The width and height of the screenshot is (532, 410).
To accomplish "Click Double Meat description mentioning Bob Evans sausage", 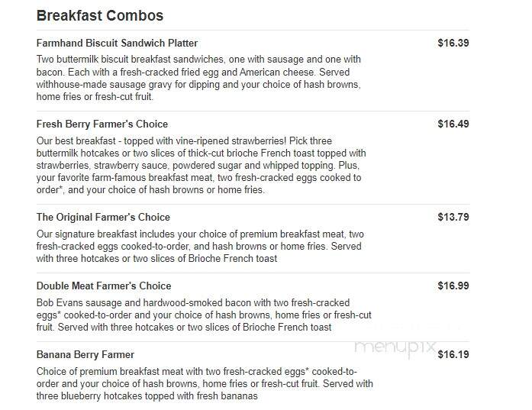I will [204, 315].
